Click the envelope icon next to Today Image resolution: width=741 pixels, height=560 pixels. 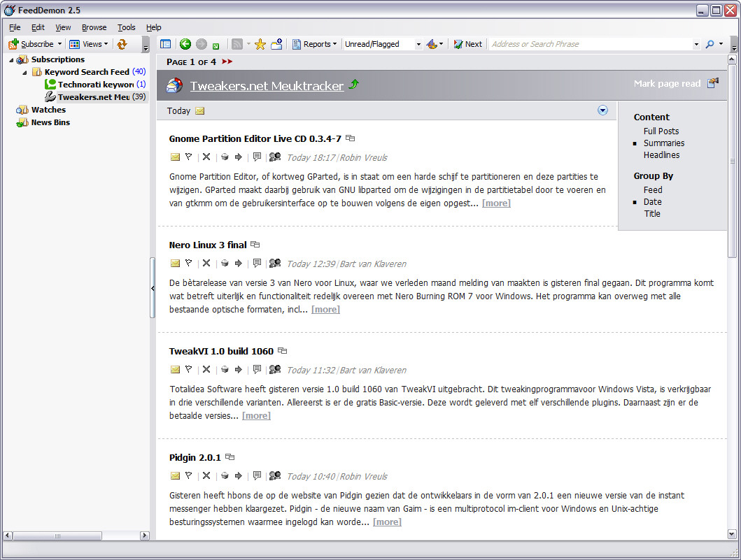(x=200, y=111)
